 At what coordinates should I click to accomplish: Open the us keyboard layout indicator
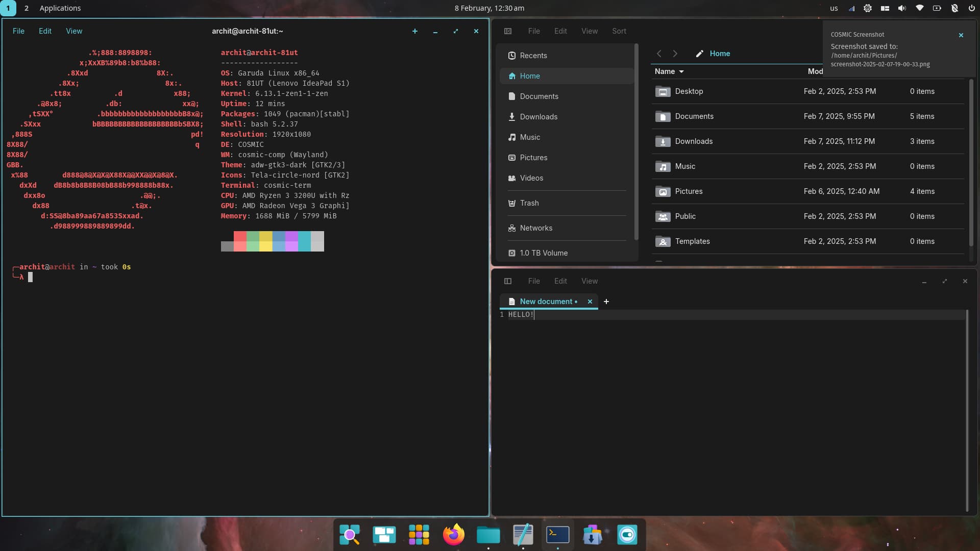pyautogui.click(x=834, y=8)
